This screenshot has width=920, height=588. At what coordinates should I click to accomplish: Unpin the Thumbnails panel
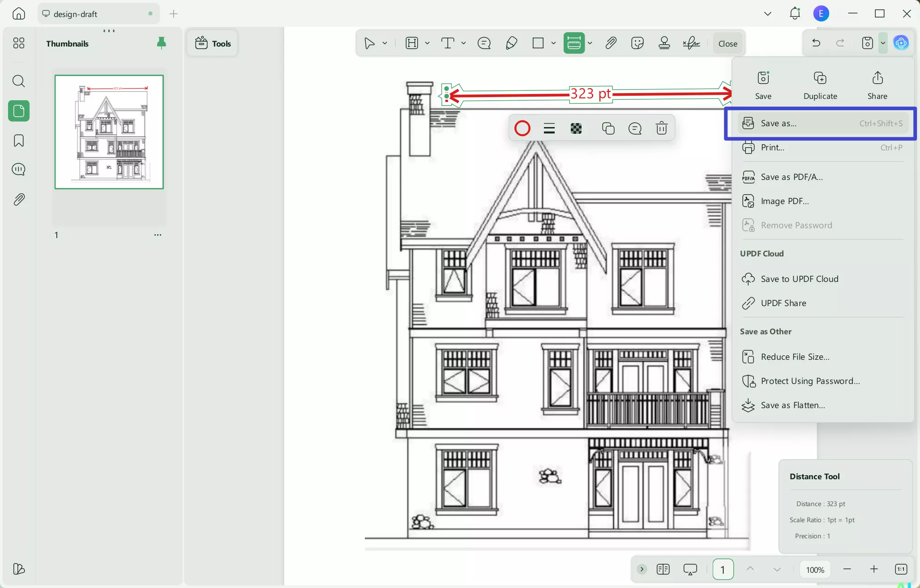[162, 43]
